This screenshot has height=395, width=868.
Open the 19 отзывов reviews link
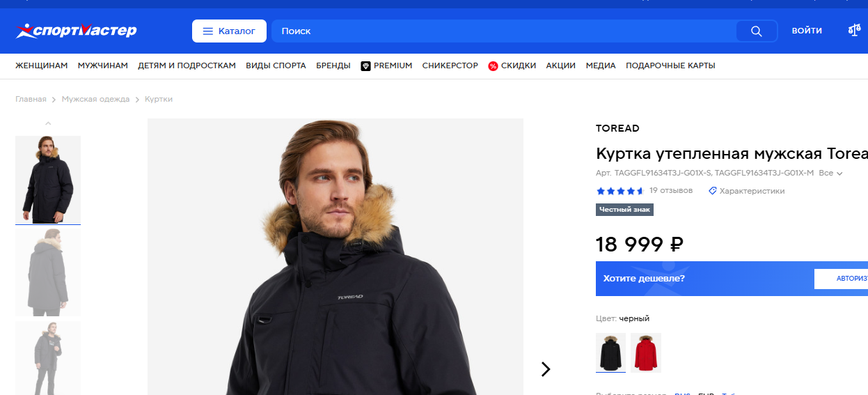tap(671, 190)
